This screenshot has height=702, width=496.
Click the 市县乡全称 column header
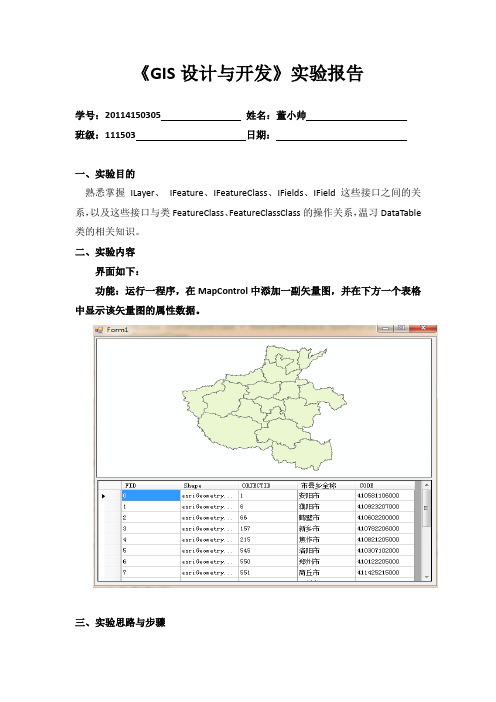[x=326, y=485]
